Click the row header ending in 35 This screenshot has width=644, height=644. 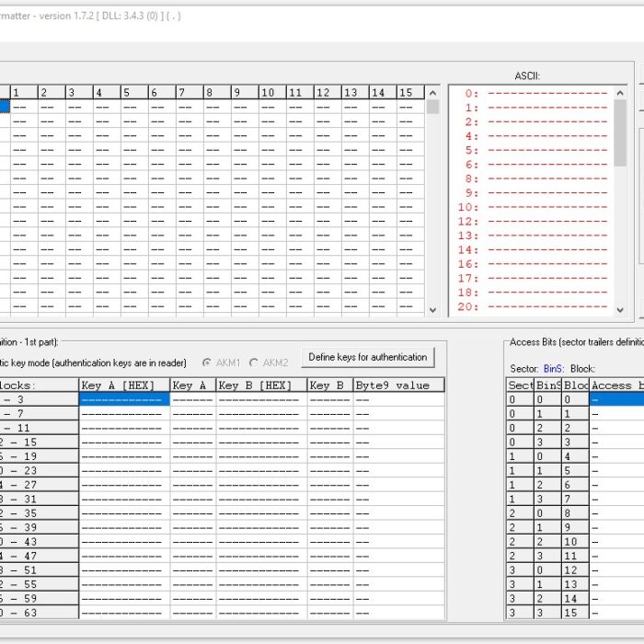(39, 513)
